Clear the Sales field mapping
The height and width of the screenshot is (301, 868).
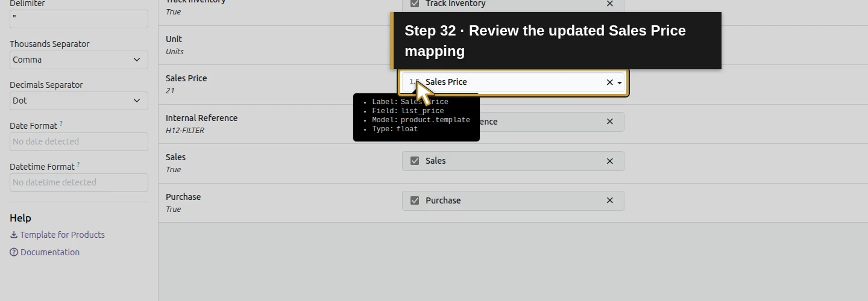(x=609, y=161)
